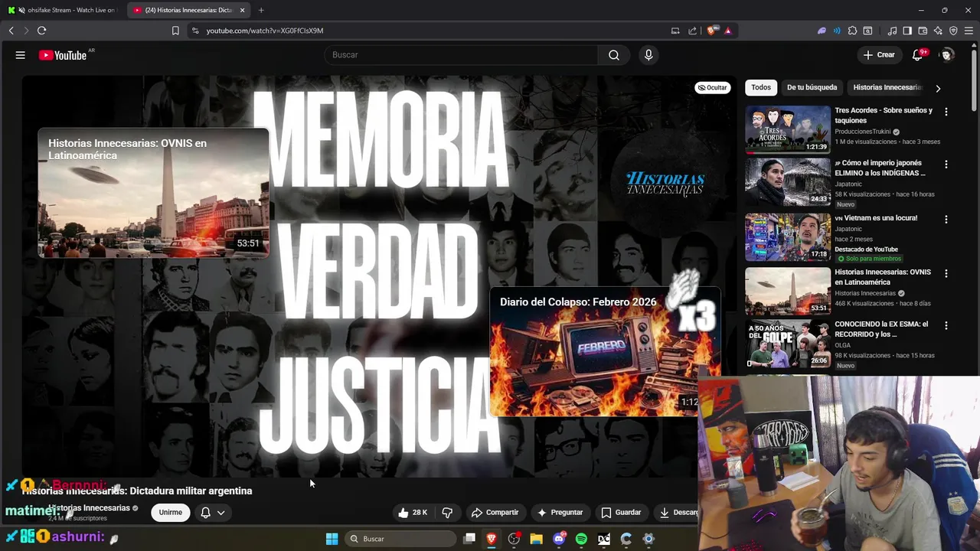This screenshot has width=980, height=551.
Task: Hide end screen cards with Ocultar
Action: point(712,88)
